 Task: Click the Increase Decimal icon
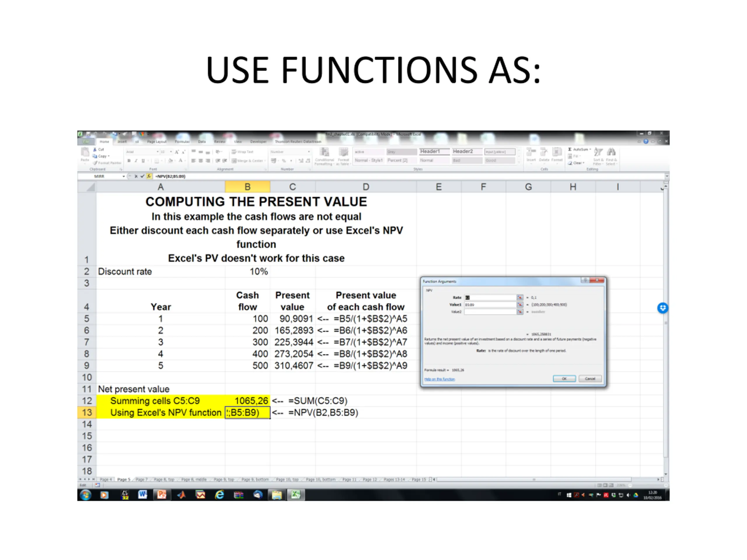[301, 161]
